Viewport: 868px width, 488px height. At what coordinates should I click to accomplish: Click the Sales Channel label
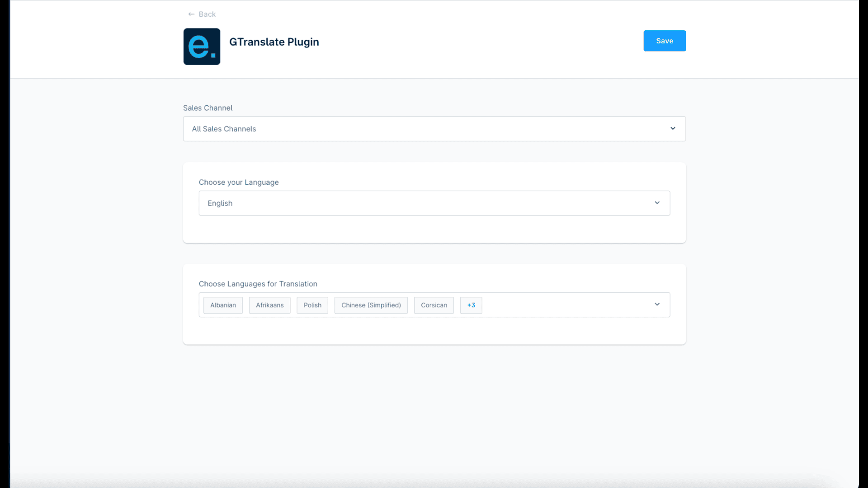pos(208,108)
